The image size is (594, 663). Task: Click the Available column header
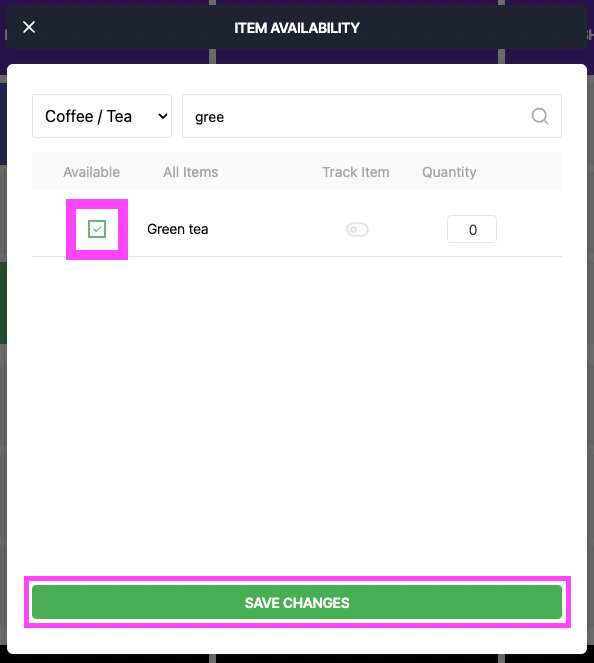[91, 172]
